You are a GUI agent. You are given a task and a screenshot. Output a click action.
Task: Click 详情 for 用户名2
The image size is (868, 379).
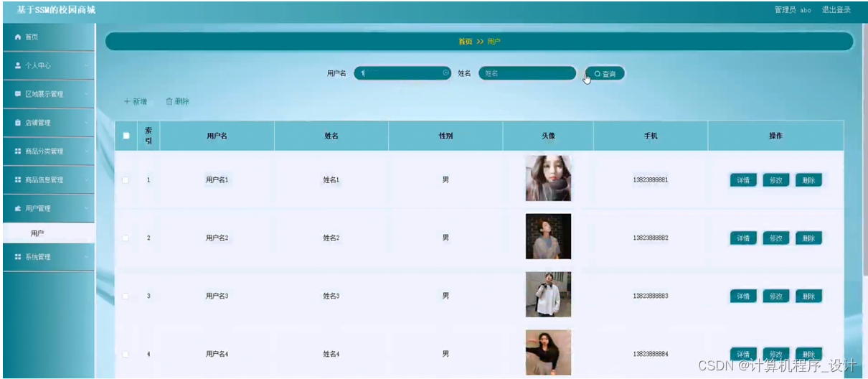coord(743,238)
